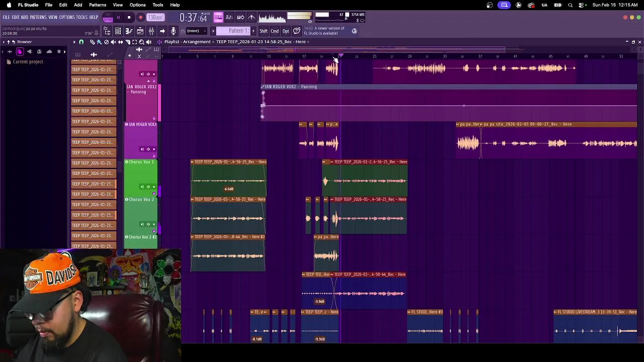Screen dimensions: 644x362
Task: Open the playlist options arrow menu
Action: 74,42
